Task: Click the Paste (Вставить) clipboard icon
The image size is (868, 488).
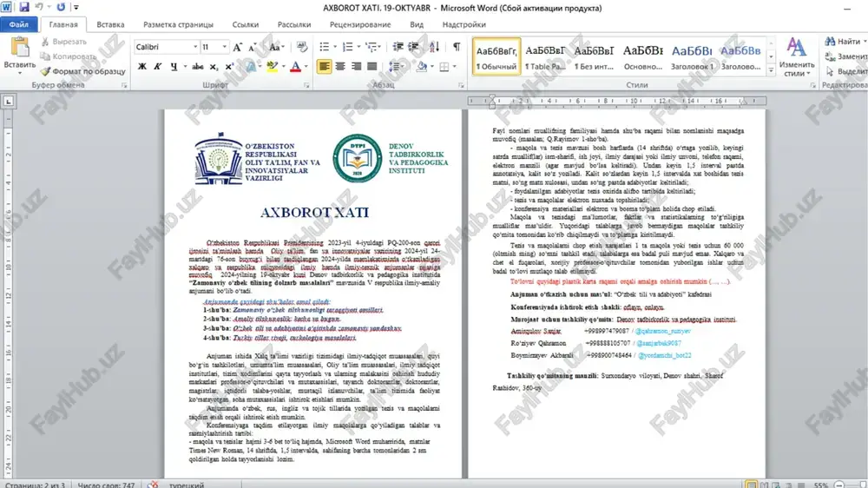Action: (x=19, y=48)
